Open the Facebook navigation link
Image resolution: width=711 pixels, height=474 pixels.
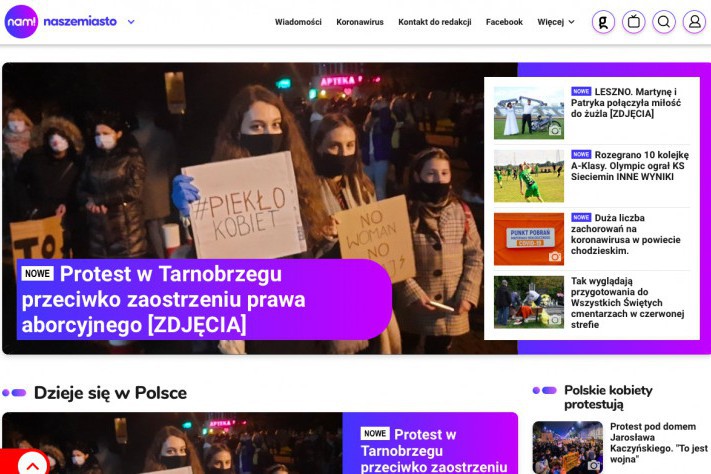(x=504, y=22)
